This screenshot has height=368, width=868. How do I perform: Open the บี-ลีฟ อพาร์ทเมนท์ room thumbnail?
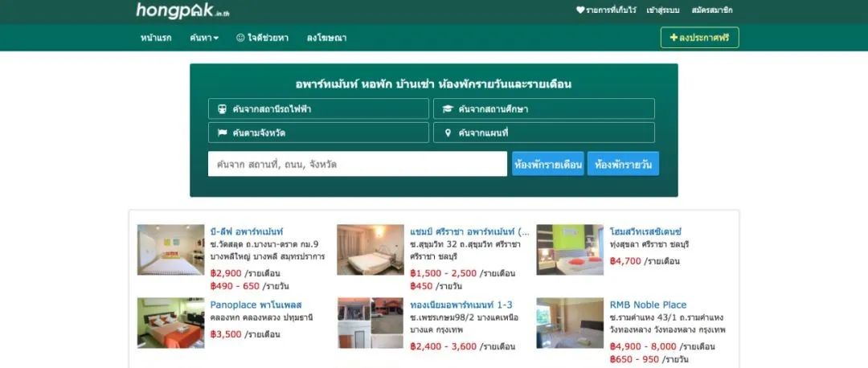point(170,250)
